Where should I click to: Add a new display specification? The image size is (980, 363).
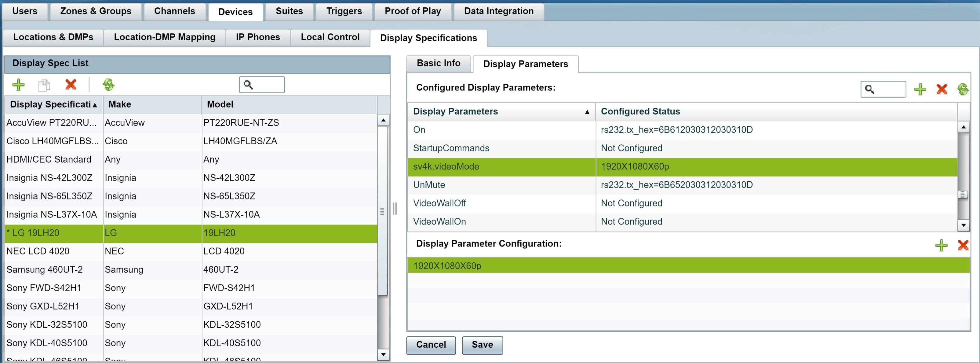click(18, 85)
